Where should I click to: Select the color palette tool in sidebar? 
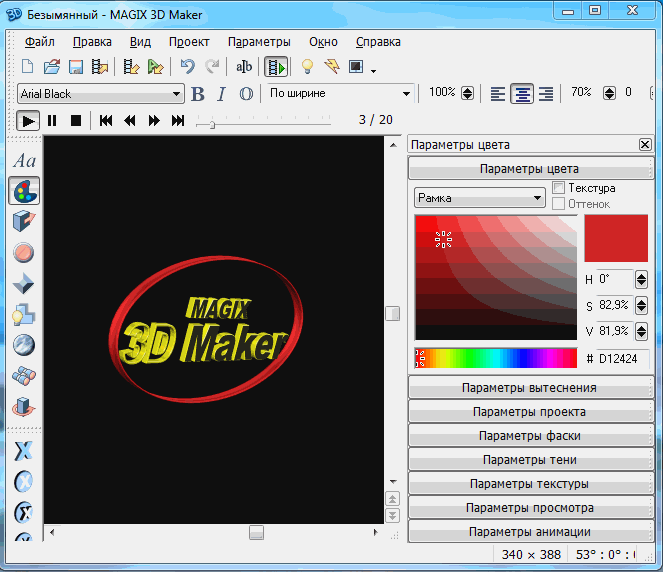25,190
